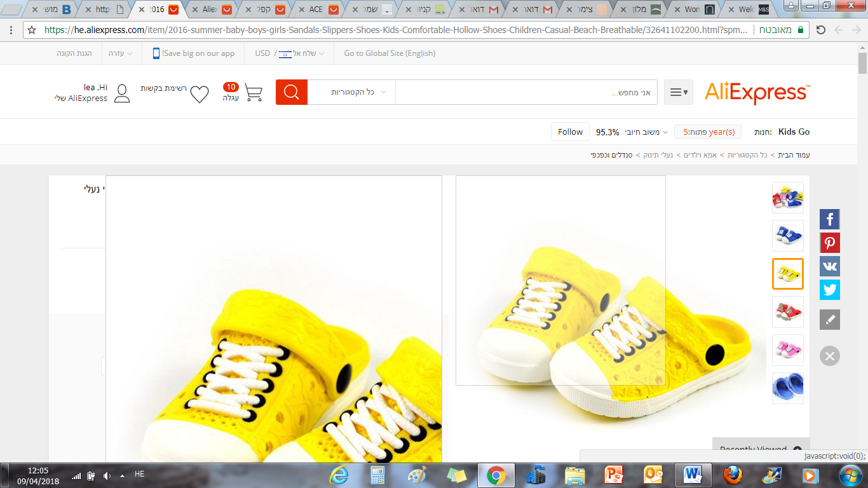Open the Windows Start menu

coord(850,475)
